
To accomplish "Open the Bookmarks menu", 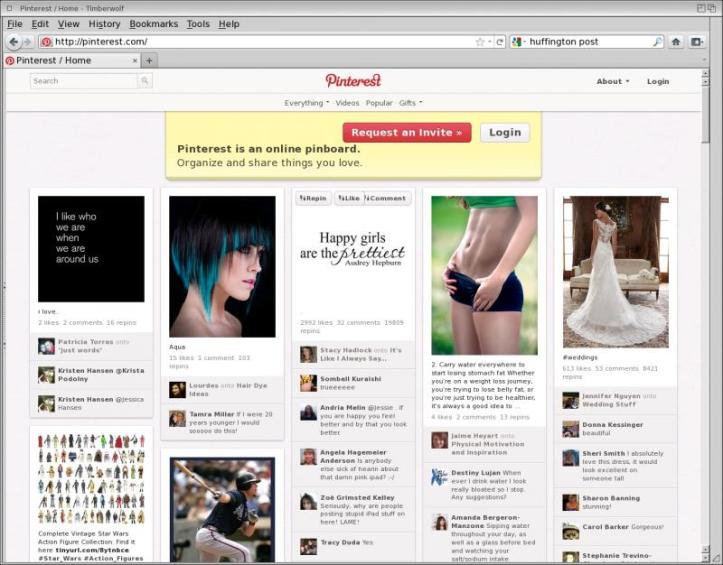I will (152, 24).
